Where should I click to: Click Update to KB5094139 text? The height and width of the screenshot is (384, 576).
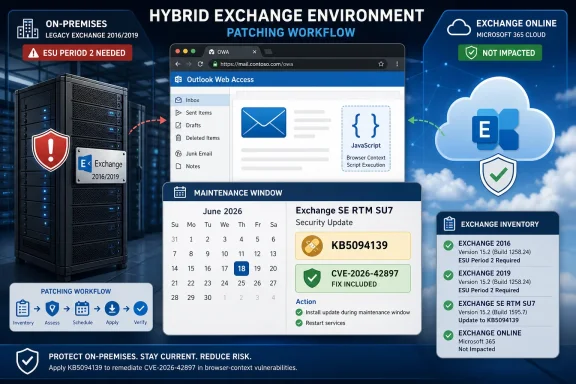tap(488, 320)
